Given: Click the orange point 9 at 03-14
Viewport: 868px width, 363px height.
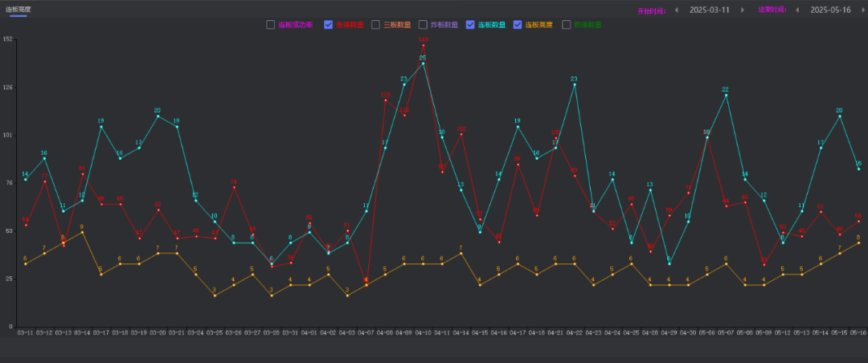Looking at the screenshot, I should pyautogui.click(x=82, y=233).
